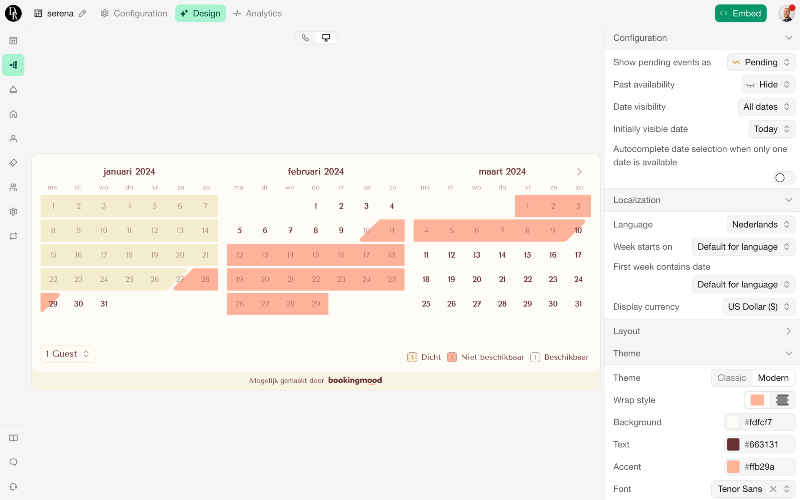This screenshot has width=800, height=500.
Task: Click the Background color swatch
Action: point(733,422)
